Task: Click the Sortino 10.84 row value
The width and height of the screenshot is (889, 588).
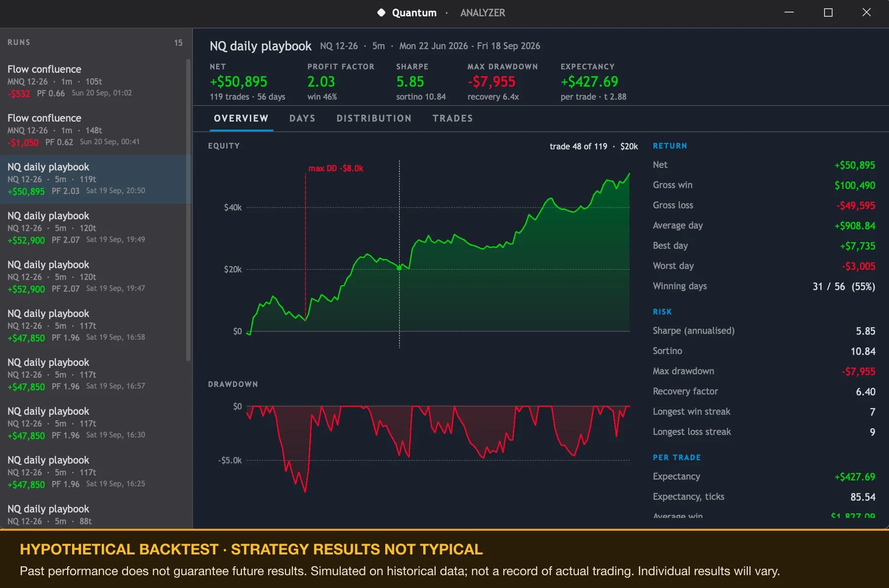Action: coord(863,351)
